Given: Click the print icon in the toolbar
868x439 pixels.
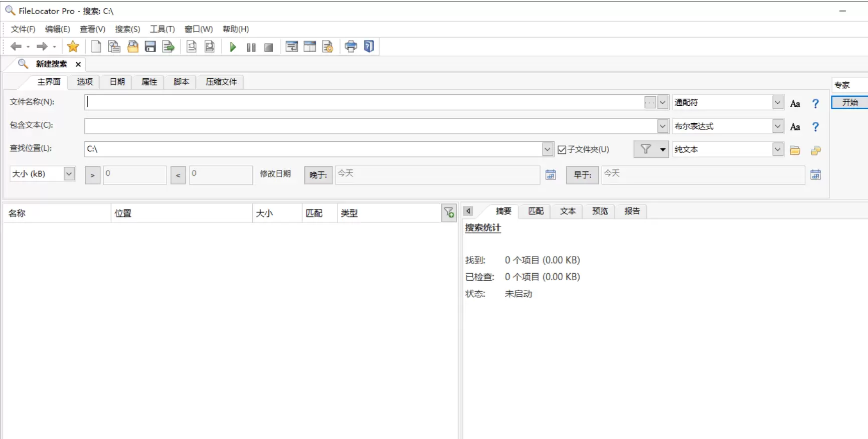Looking at the screenshot, I should 351,47.
